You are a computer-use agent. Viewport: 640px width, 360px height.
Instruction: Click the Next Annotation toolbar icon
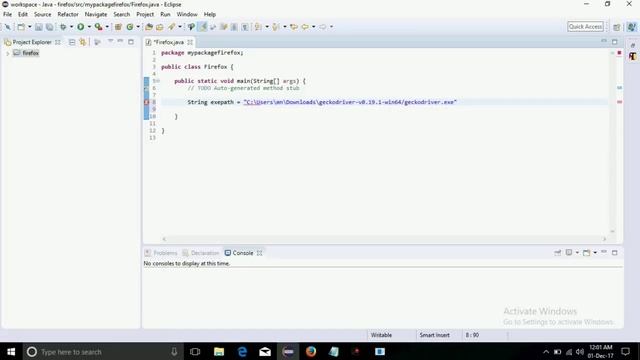pos(258,27)
